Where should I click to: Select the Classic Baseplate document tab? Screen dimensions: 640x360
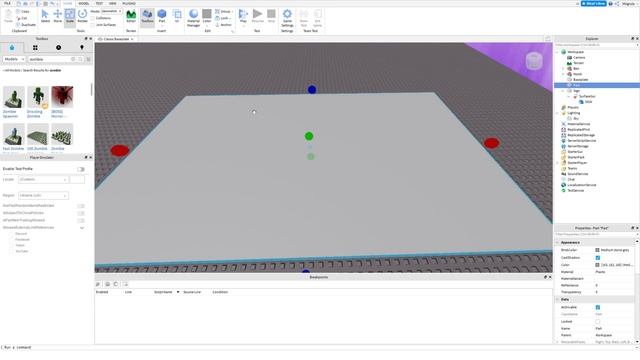(116, 39)
